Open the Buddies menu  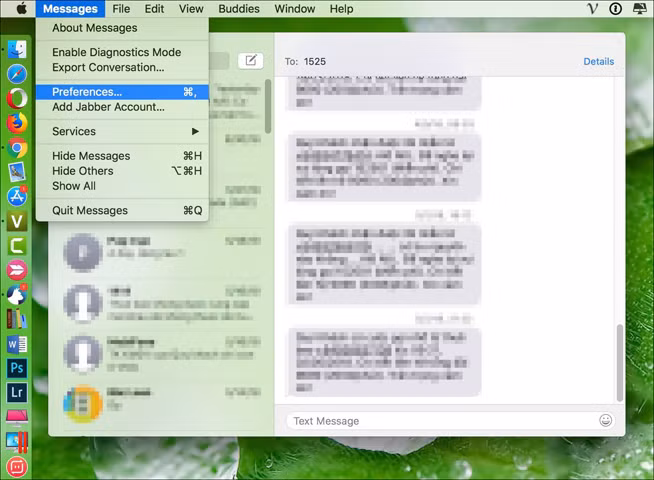coord(239,8)
